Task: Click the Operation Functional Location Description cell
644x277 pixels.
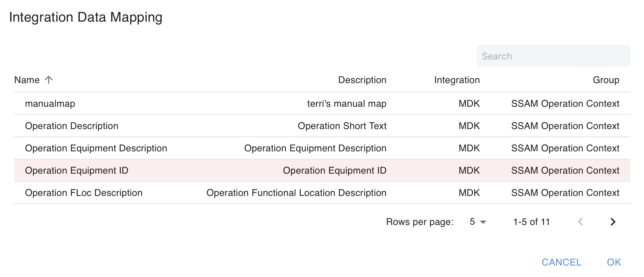Action: [296, 193]
